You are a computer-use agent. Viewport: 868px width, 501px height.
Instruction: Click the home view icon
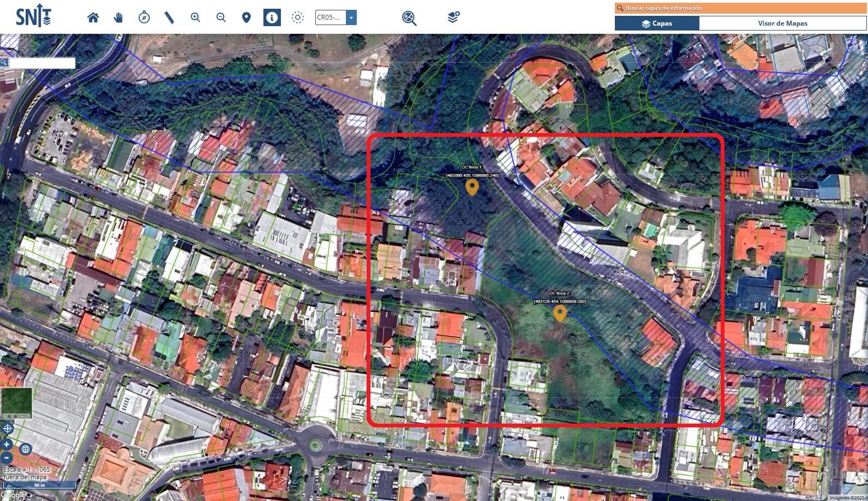pos(93,17)
